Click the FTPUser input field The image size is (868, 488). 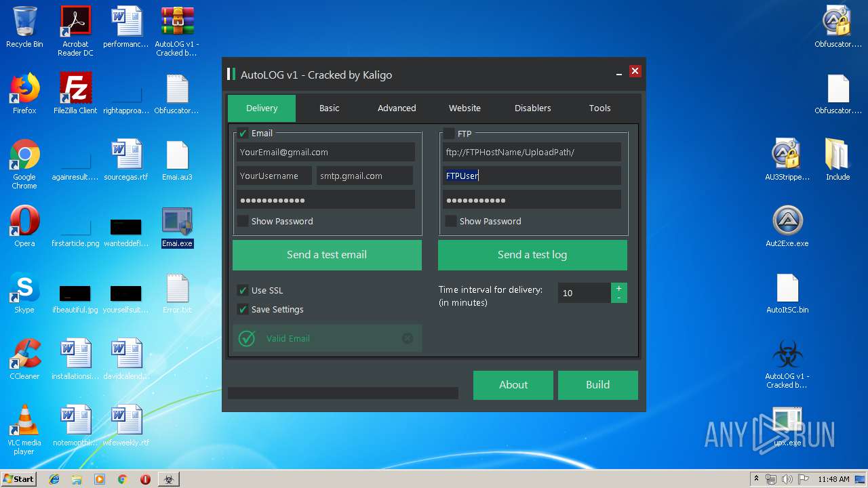pos(532,176)
